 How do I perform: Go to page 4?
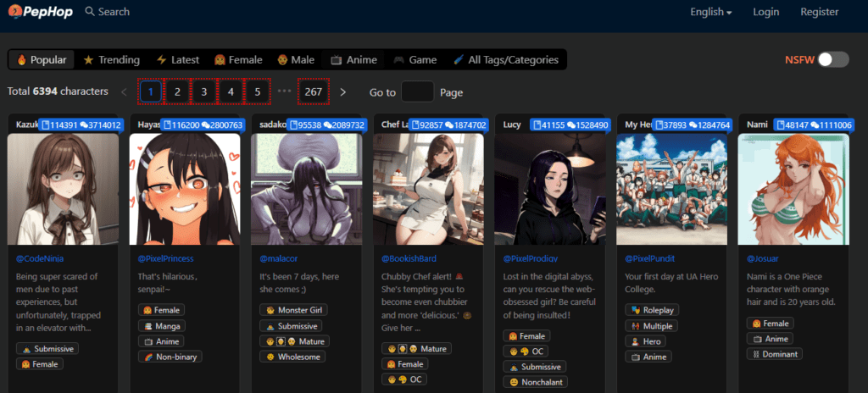(x=231, y=91)
